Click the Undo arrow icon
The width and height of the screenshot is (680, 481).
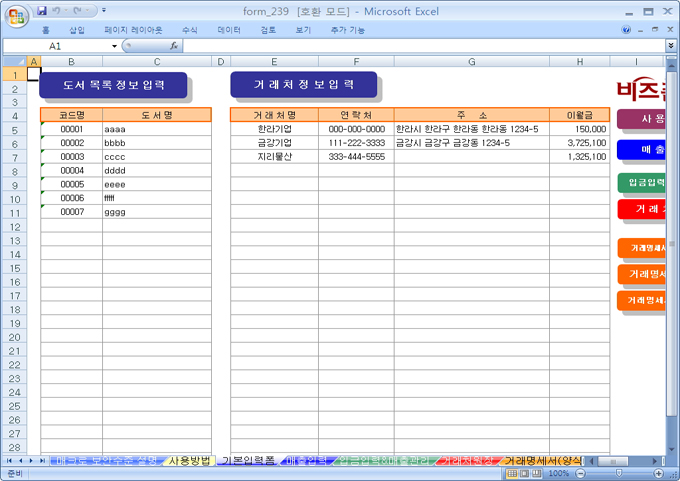(58, 11)
